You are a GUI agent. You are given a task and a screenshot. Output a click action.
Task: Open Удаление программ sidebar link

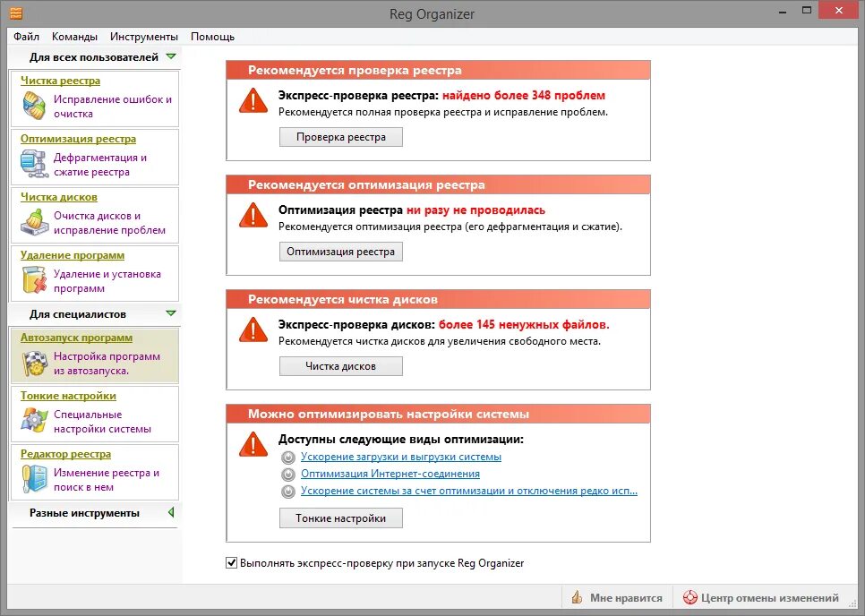point(73,255)
